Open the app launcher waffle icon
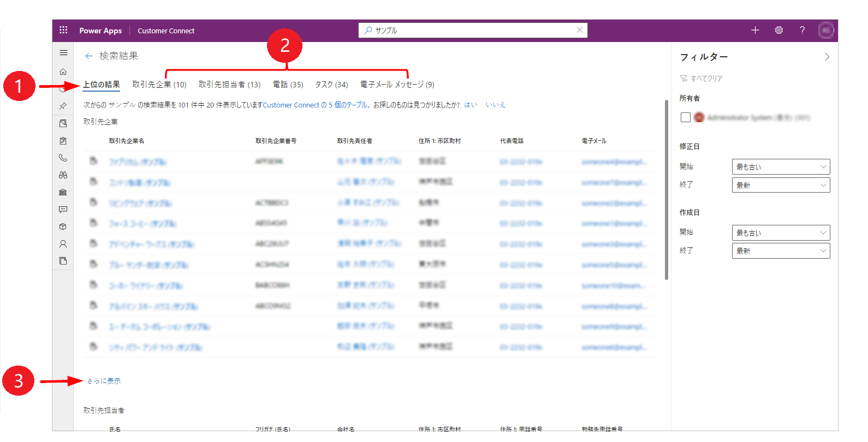 [63, 30]
